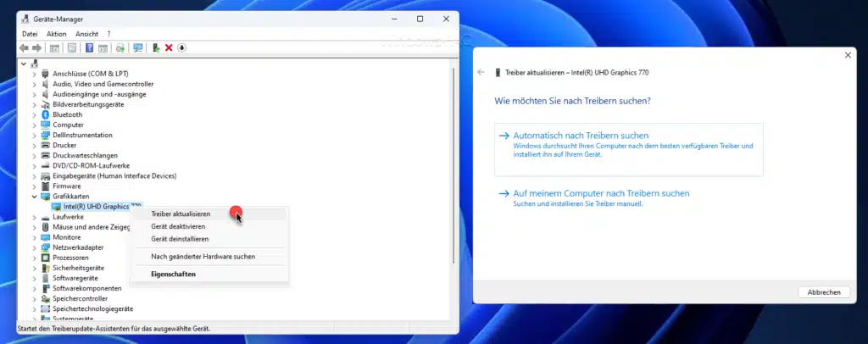Click the Sicherheitsgeräte category icon
Viewport: 868px width, 344px height.
[46, 269]
